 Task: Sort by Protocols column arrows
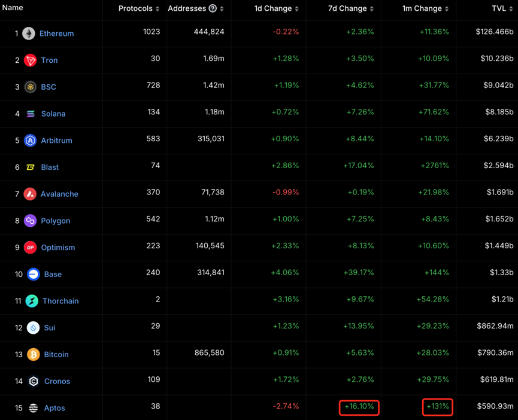click(x=157, y=9)
